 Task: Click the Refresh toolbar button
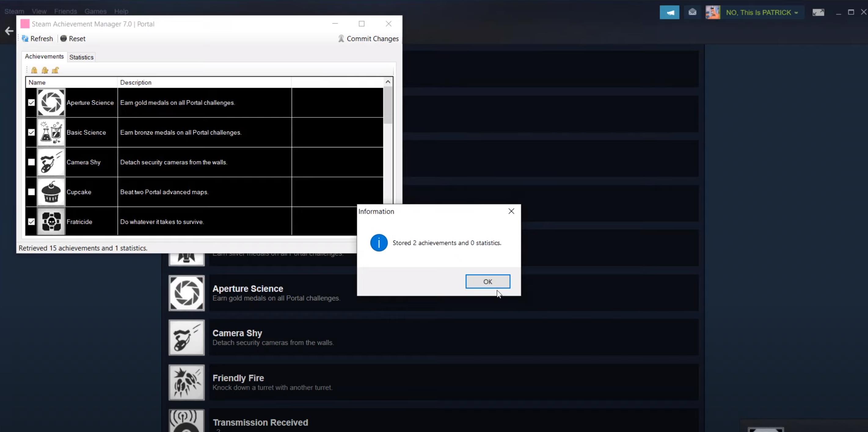point(37,39)
